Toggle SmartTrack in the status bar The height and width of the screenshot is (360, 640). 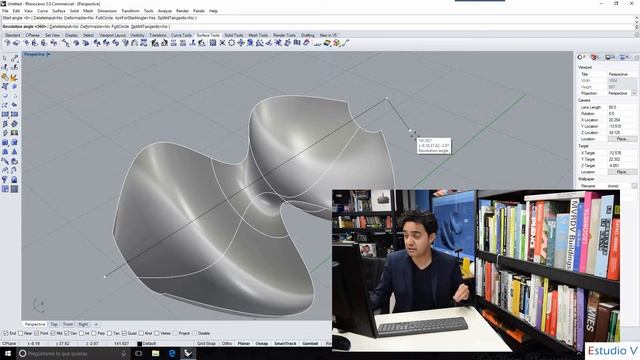click(x=285, y=344)
